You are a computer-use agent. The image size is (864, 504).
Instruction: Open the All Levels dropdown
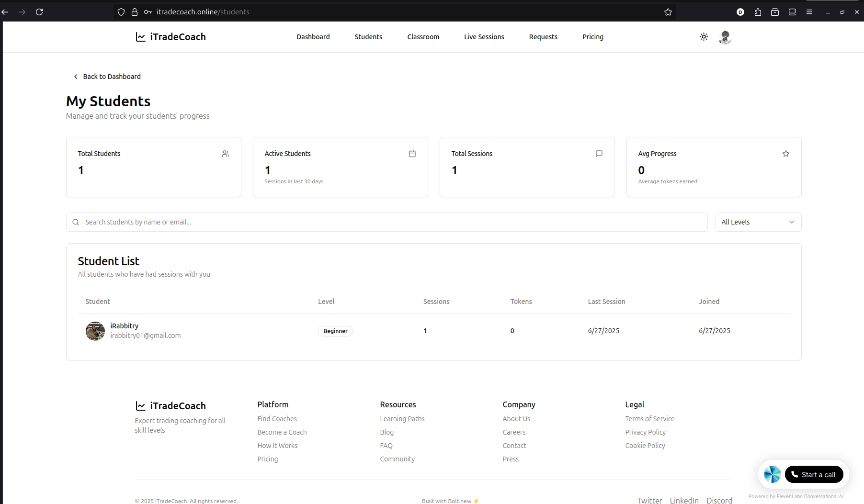click(758, 222)
